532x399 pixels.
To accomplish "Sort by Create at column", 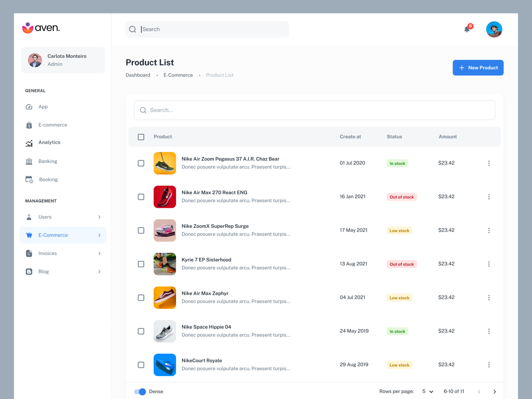I will coord(350,137).
